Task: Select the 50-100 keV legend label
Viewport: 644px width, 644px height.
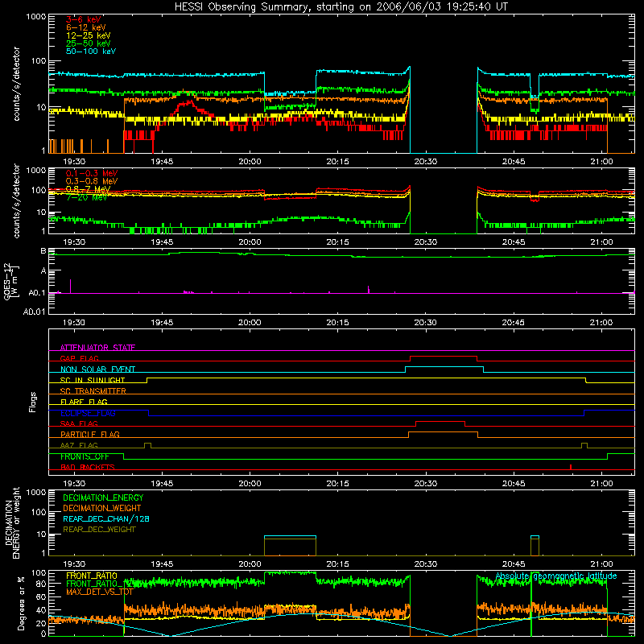Action: point(91,52)
